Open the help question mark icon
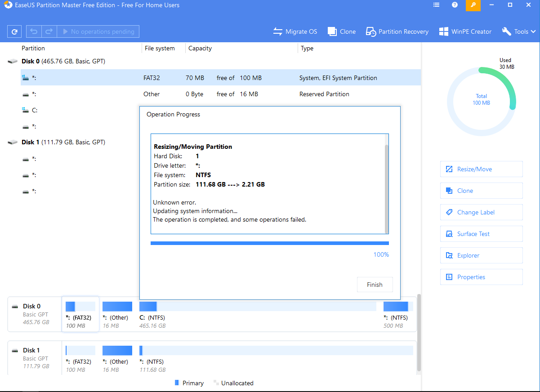This screenshot has width=540, height=392. (x=455, y=5)
